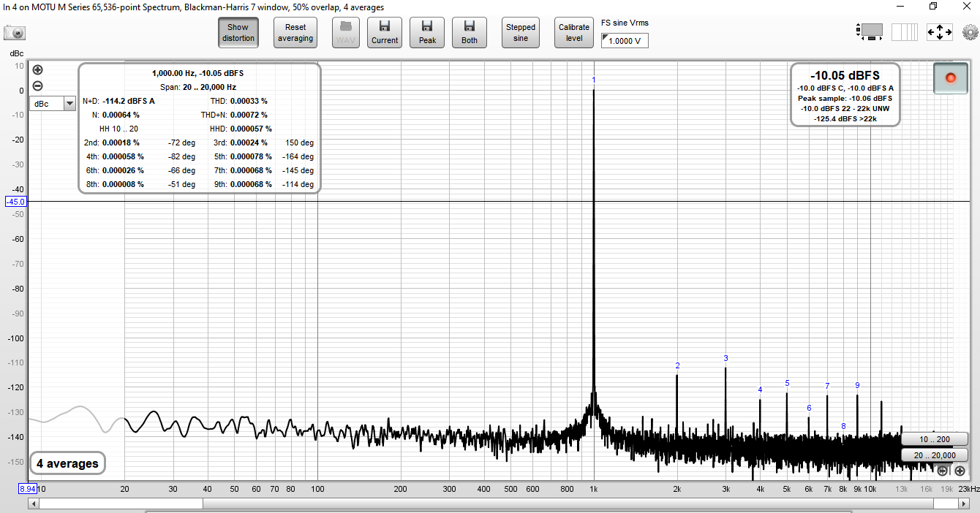The height and width of the screenshot is (513, 980).
Task: Click the 4 averages label
Action: 67,463
